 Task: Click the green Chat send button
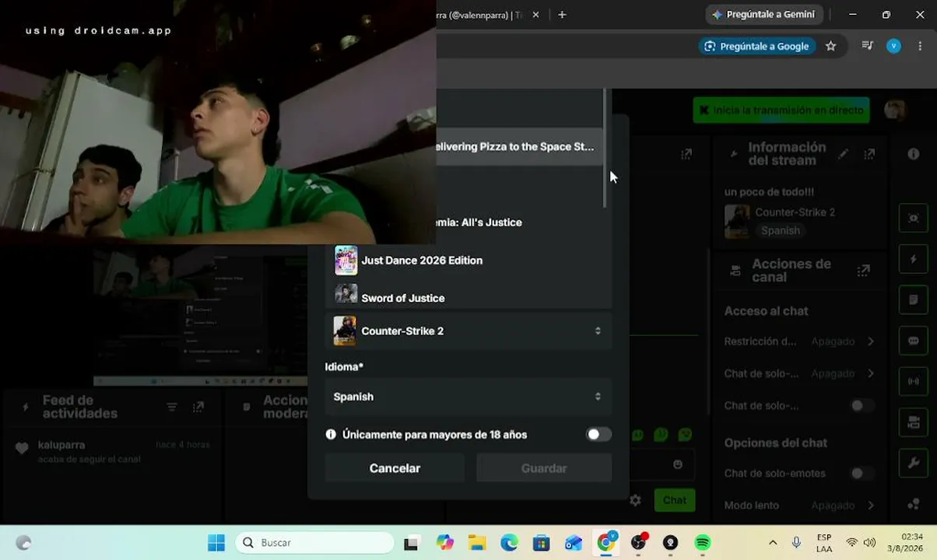point(674,500)
